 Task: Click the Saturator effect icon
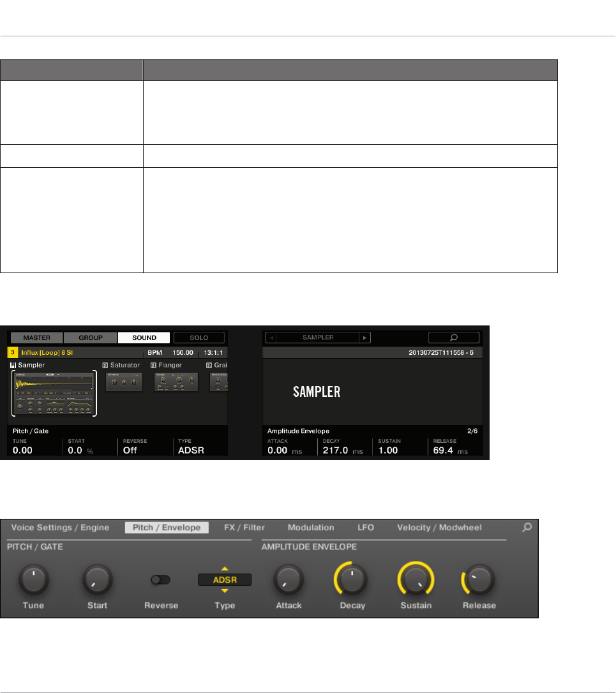105,366
